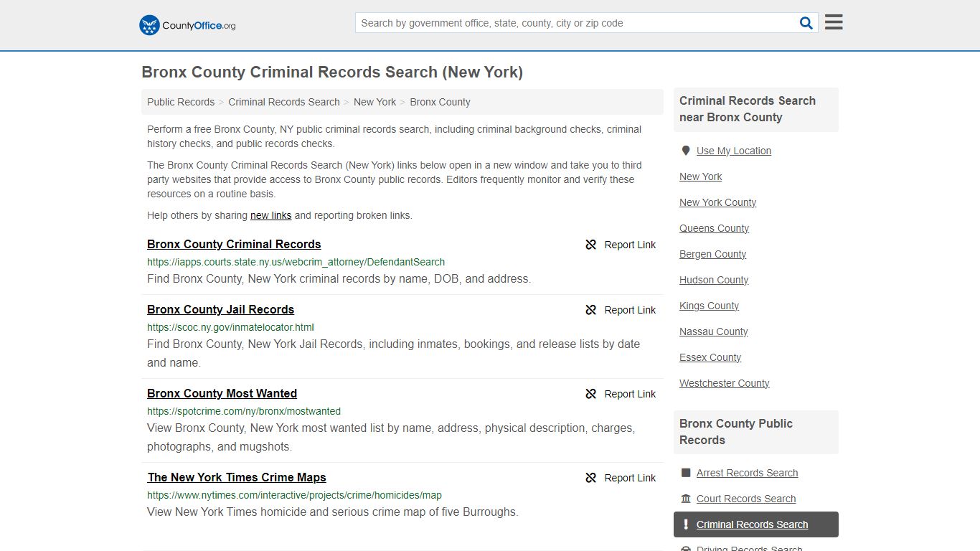
Task: Open Public Records breadcrumb
Action: click(181, 102)
